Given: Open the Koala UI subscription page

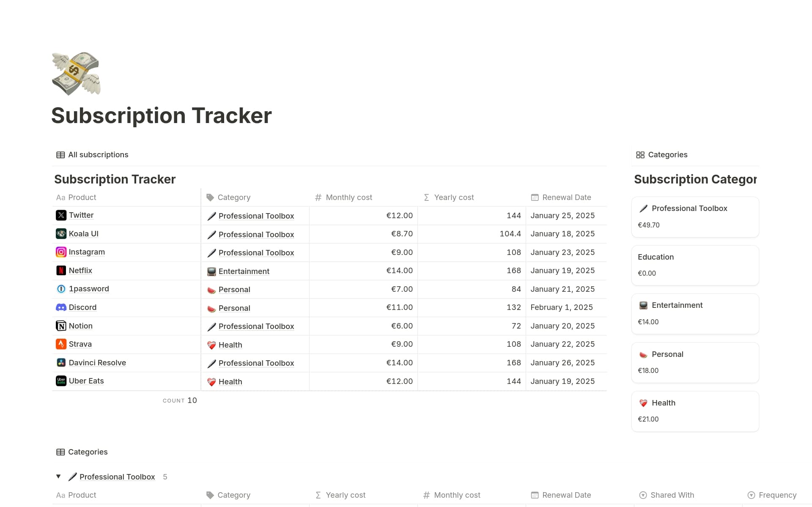Looking at the screenshot, I should click(83, 233).
